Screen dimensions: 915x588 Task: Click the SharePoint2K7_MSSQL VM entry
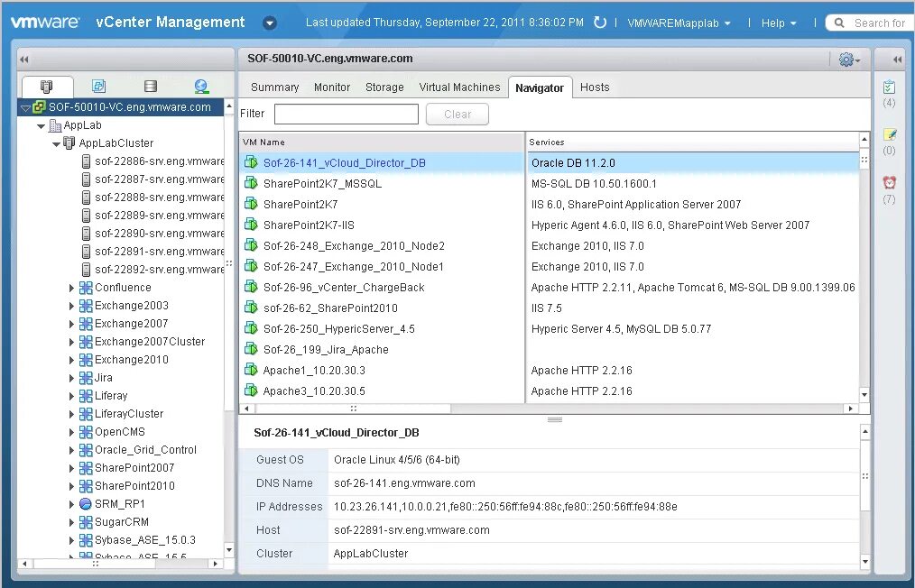(325, 184)
